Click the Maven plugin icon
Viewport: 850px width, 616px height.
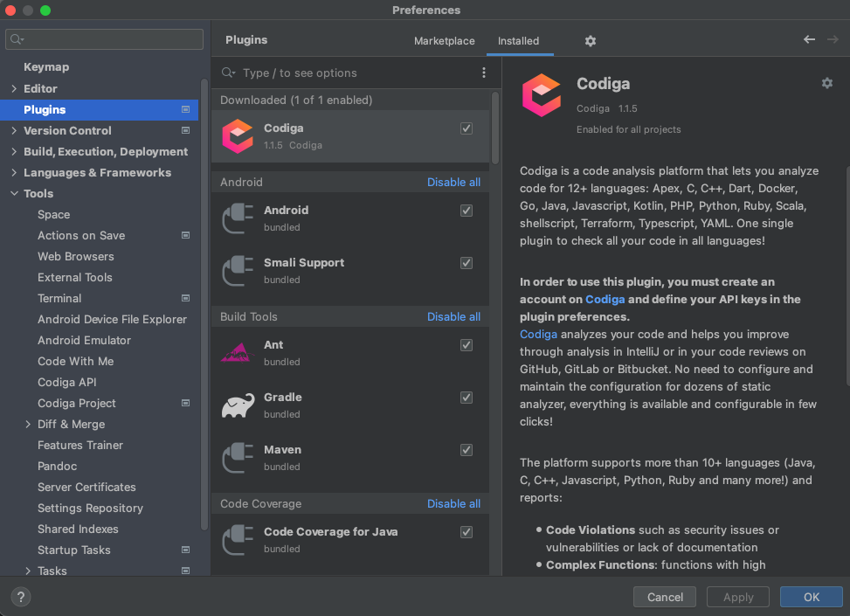coord(237,457)
